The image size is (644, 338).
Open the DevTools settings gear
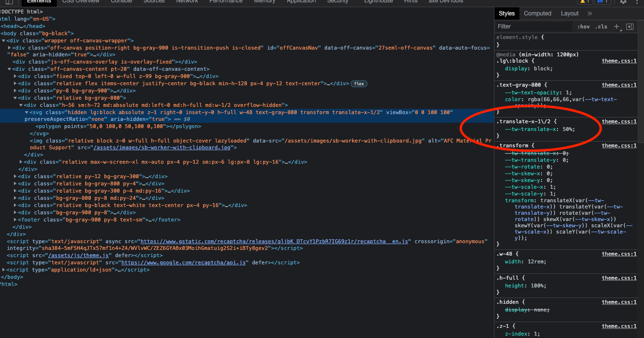pos(623,2)
